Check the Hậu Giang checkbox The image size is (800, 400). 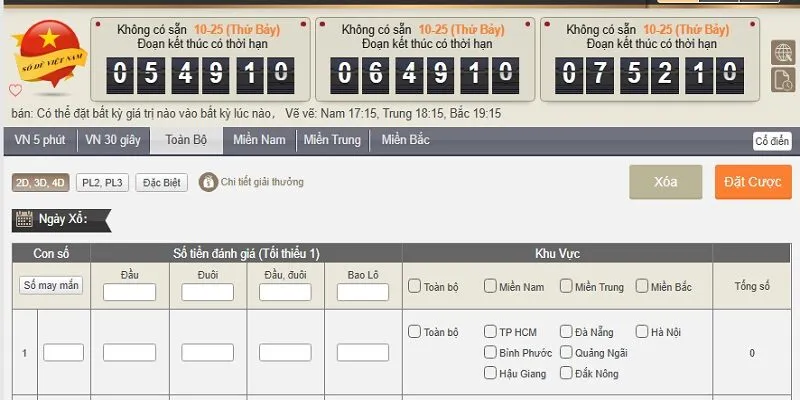tap(490, 373)
